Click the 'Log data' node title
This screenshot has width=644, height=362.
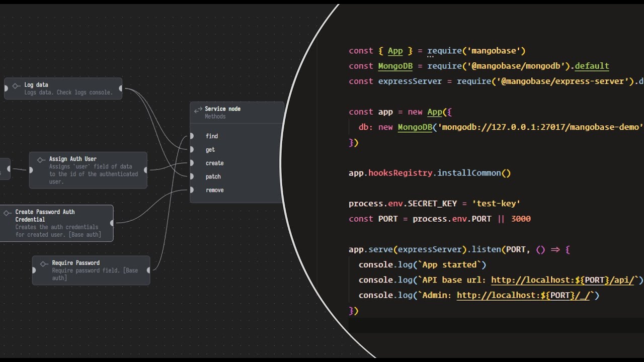tap(36, 85)
